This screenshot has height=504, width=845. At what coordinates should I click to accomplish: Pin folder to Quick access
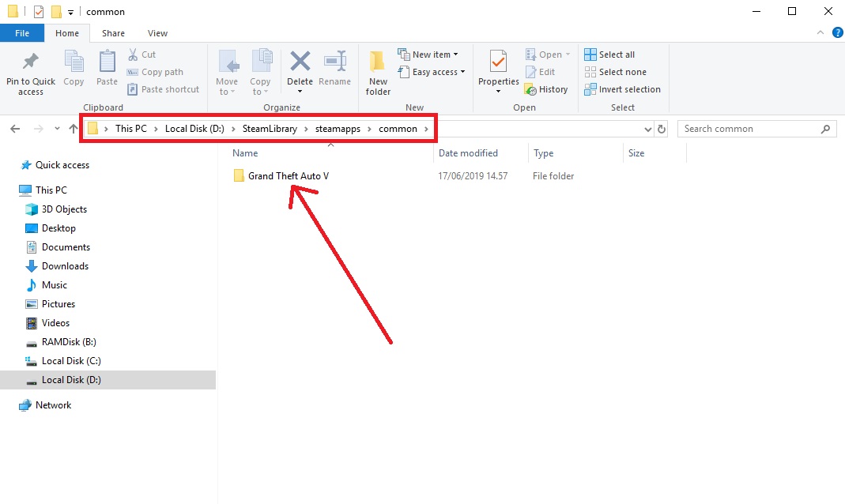click(x=31, y=74)
